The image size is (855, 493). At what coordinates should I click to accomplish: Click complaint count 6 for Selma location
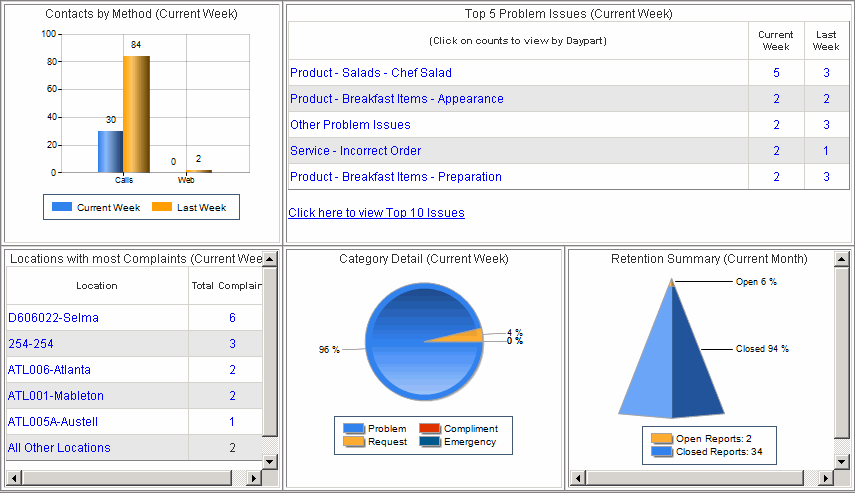pyautogui.click(x=232, y=318)
